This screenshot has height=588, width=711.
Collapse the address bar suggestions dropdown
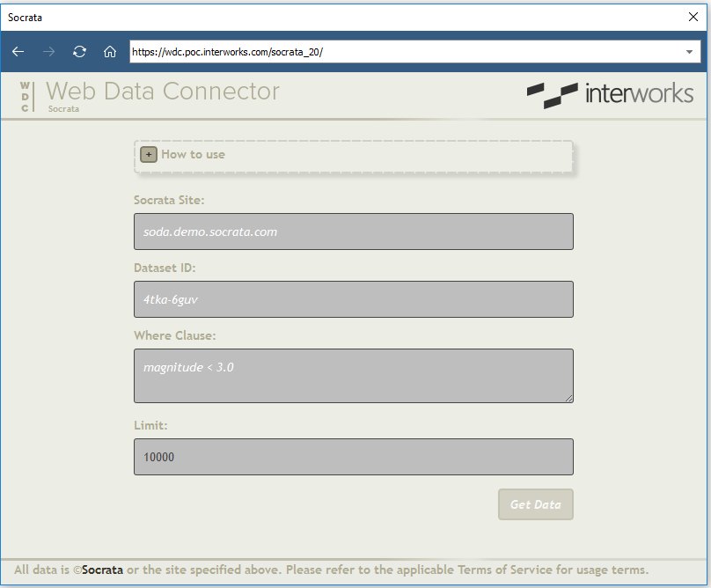click(x=689, y=52)
